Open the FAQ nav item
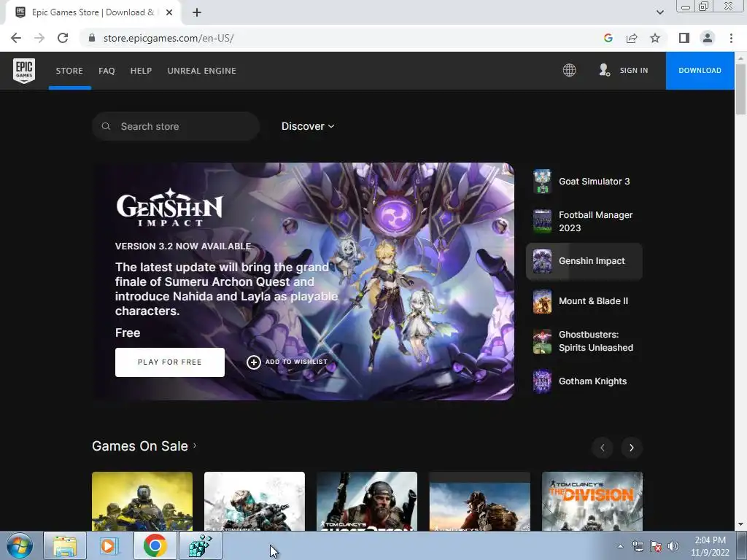747x560 pixels. tap(107, 71)
